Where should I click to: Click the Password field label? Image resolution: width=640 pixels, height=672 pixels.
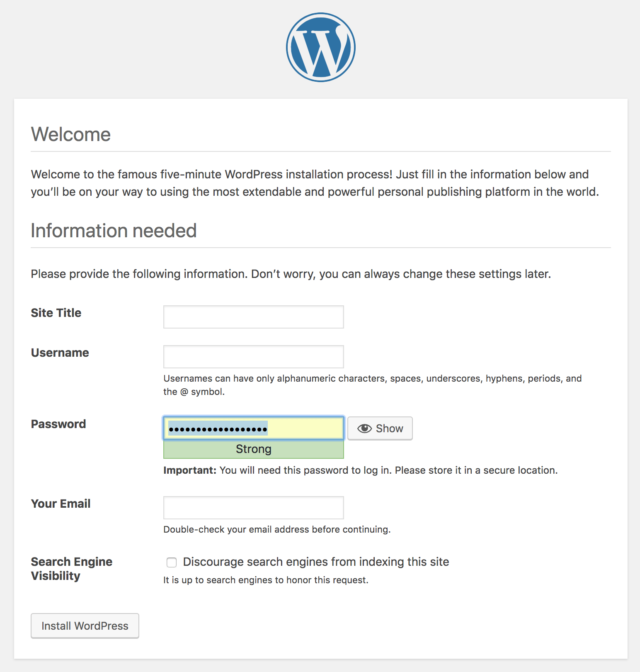(x=58, y=424)
